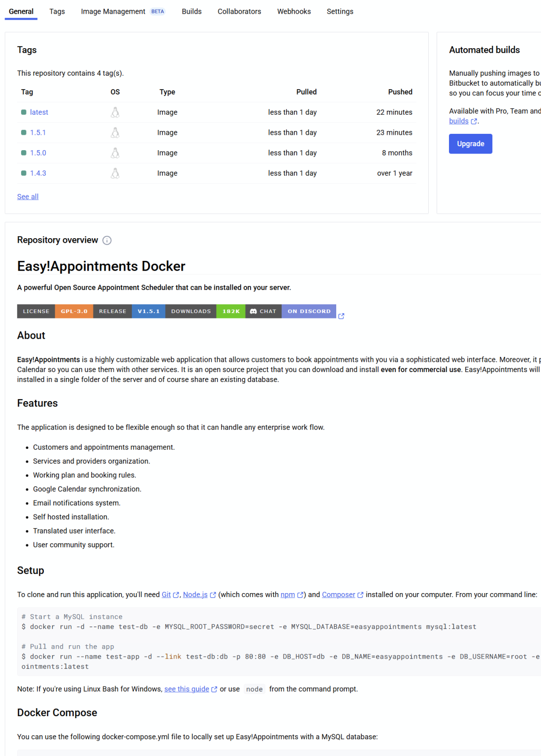This screenshot has width=541, height=756.
Task: Go to Collaborators tab
Action: (239, 11)
